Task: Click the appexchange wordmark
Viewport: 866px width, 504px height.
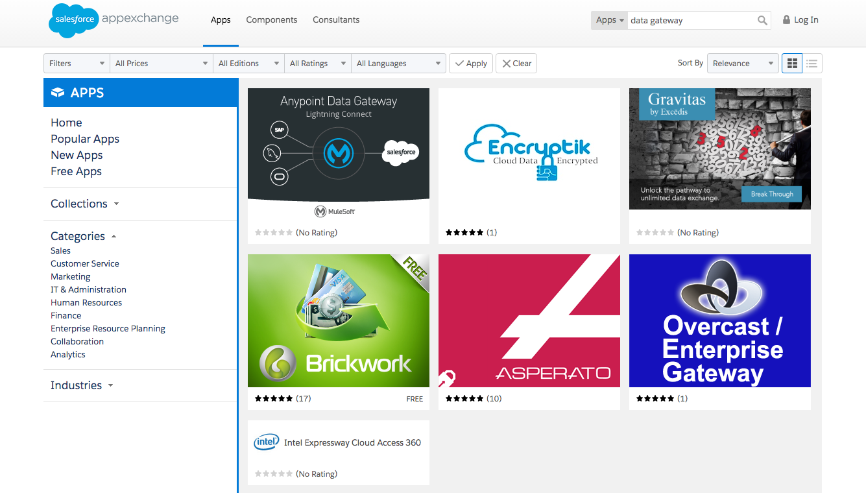Action: 140,19
